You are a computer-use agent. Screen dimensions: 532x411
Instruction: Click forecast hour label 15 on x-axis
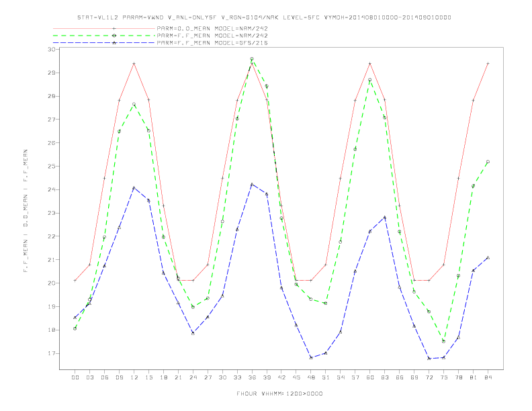click(x=148, y=377)
